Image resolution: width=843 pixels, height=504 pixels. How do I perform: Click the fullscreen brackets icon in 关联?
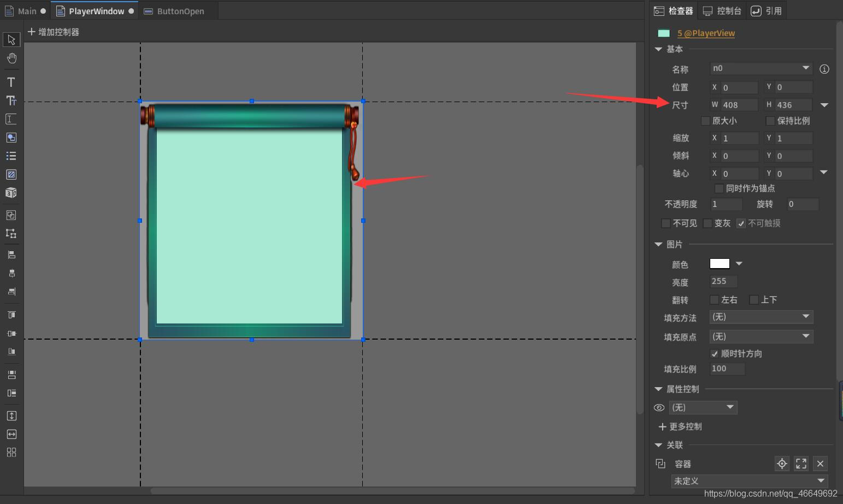click(801, 464)
